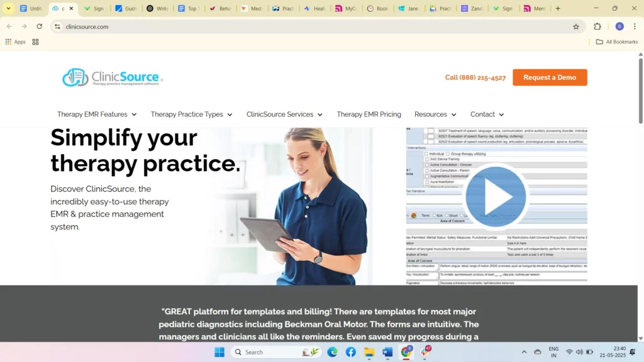The width and height of the screenshot is (644, 362).
Task: Open Microsoft Edge from the taskbar
Action: click(332, 352)
